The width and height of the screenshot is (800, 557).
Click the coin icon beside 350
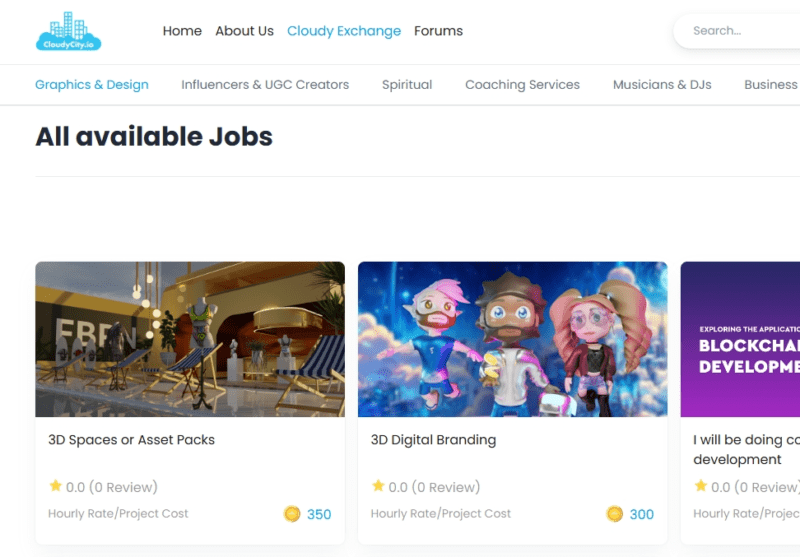(x=292, y=514)
